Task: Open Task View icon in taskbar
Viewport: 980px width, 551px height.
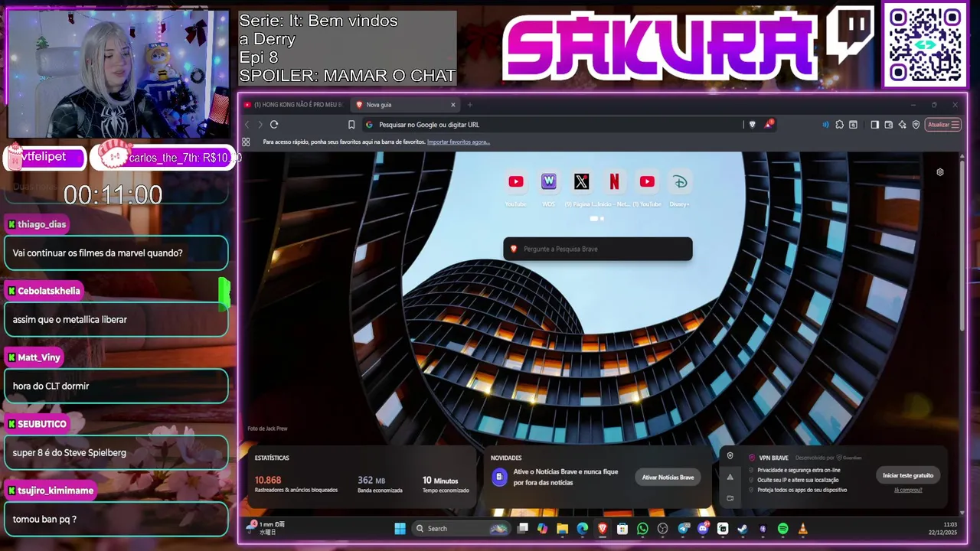Action: (522, 529)
